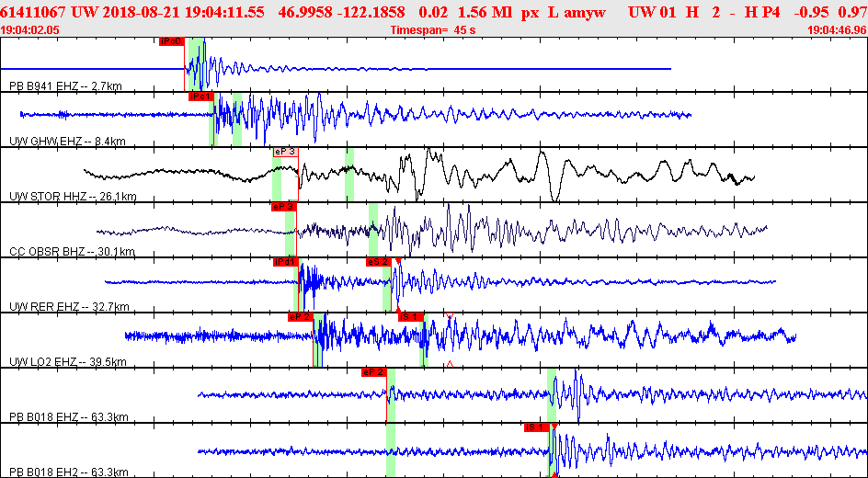Select the iS 1 pick flag on B018 EH2
This screenshot has height=478, width=868.
(x=537, y=427)
